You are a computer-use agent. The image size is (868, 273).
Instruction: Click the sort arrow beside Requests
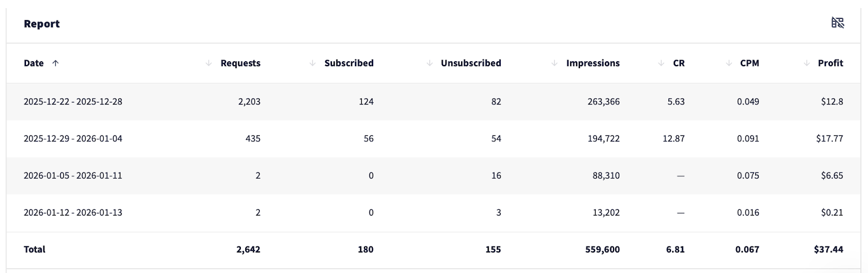tap(209, 63)
